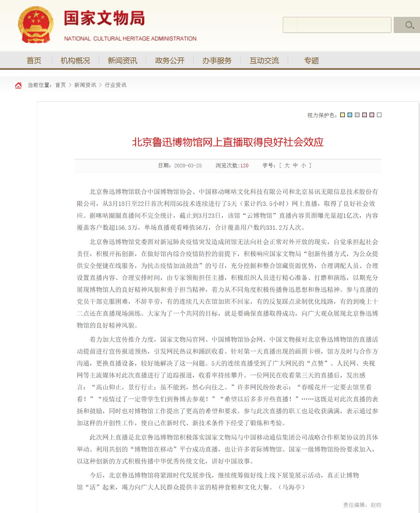The image size is (420, 513).
Task: Open the 机构概况 navigation menu
Action: [75, 61]
